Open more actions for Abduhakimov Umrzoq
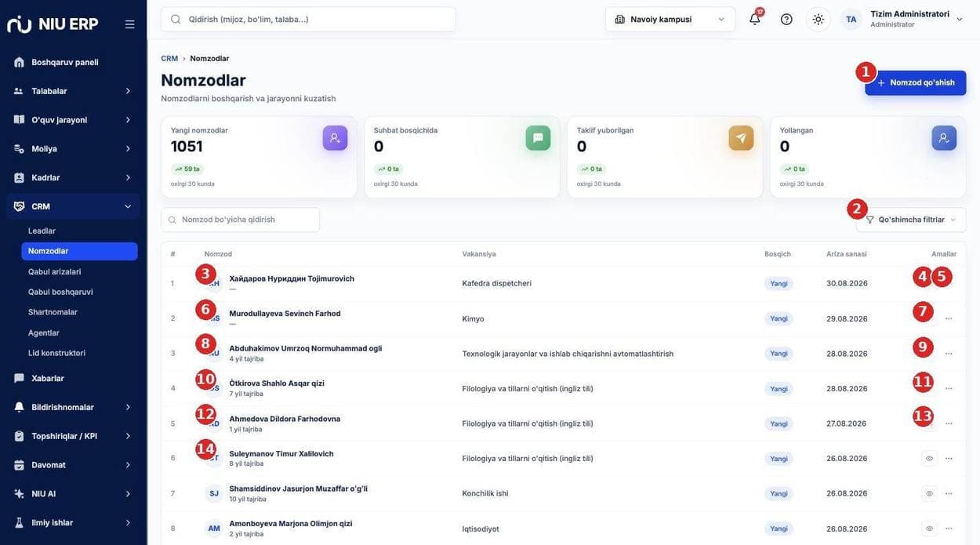980x545 pixels. tap(949, 354)
